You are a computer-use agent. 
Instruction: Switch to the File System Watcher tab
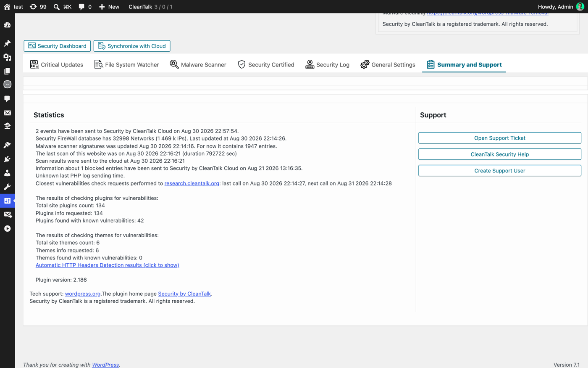127,64
